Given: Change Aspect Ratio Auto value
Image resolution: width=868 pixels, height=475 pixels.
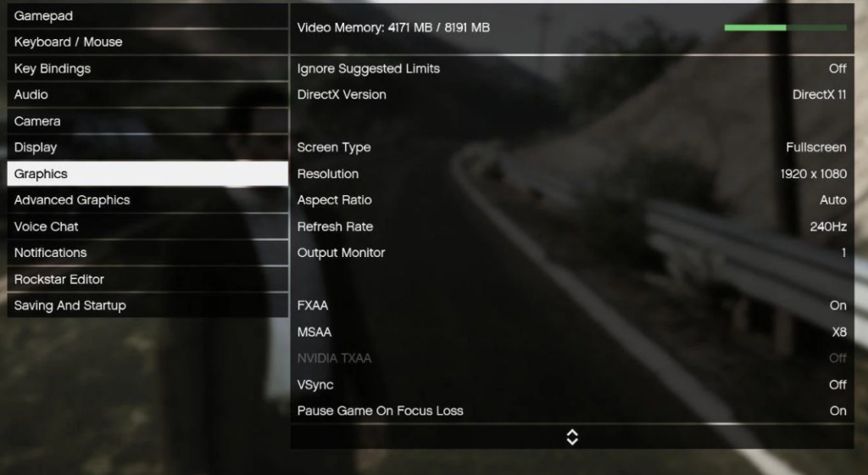Looking at the screenshot, I should coord(833,200).
